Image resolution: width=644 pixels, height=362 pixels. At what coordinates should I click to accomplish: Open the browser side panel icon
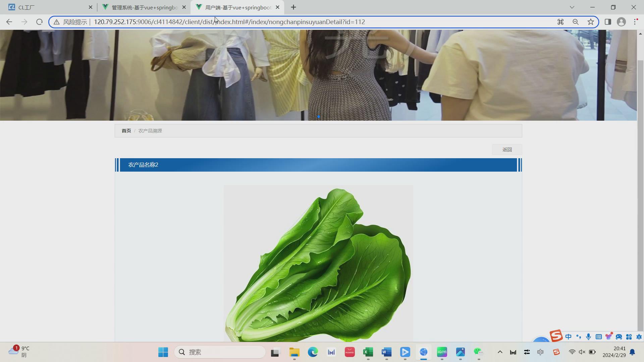coord(608,22)
